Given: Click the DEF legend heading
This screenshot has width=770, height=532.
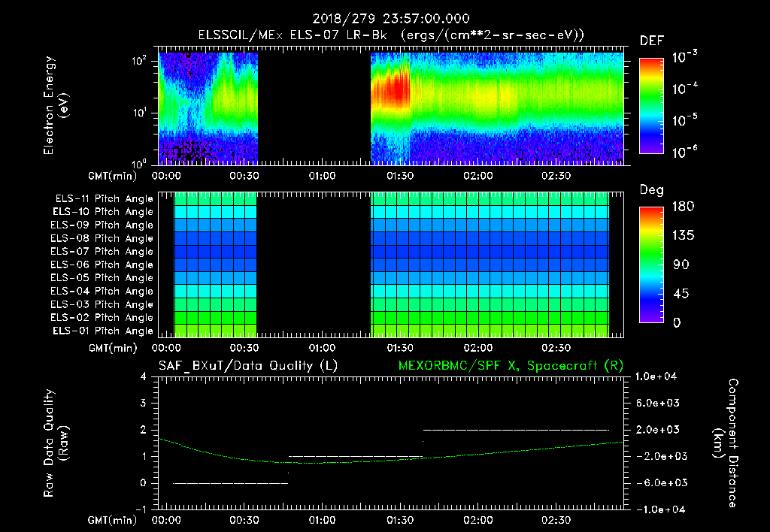Looking at the screenshot, I should pyautogui.click(x=652, y=41).
